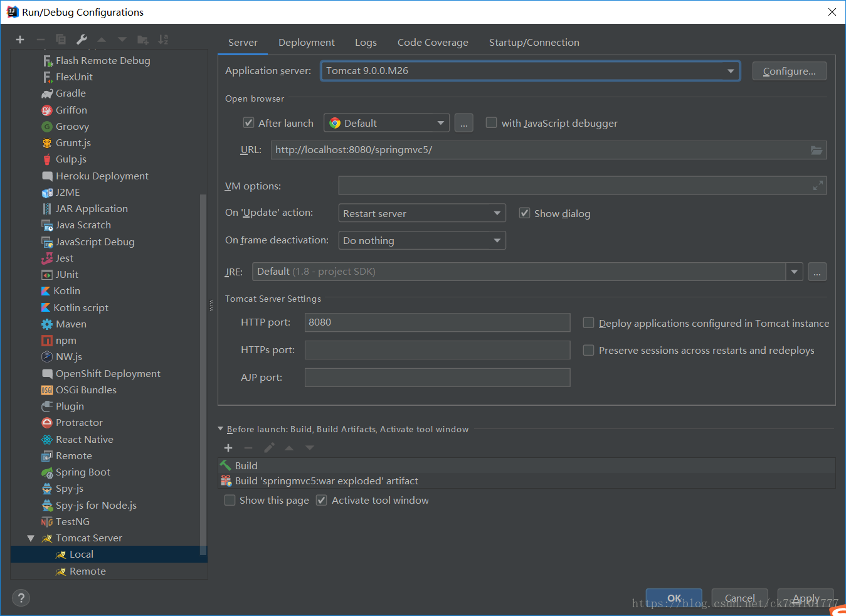
Task: Click the Cancel button
Action: pos(740,598)
